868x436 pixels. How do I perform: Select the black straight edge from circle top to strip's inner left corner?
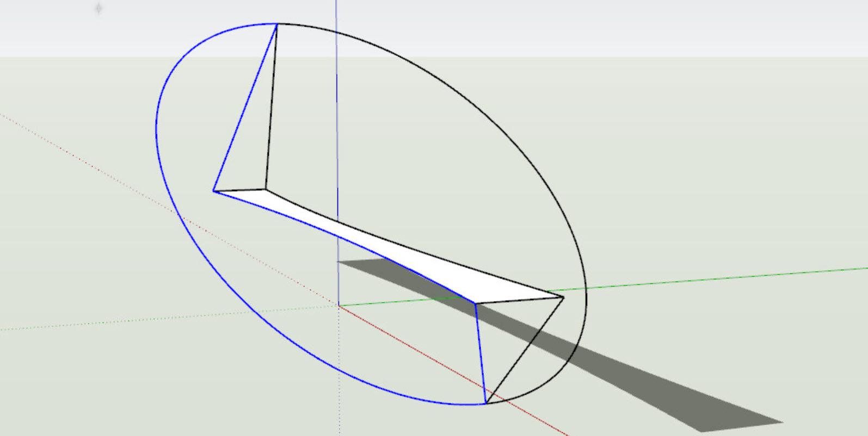[271, 107]
